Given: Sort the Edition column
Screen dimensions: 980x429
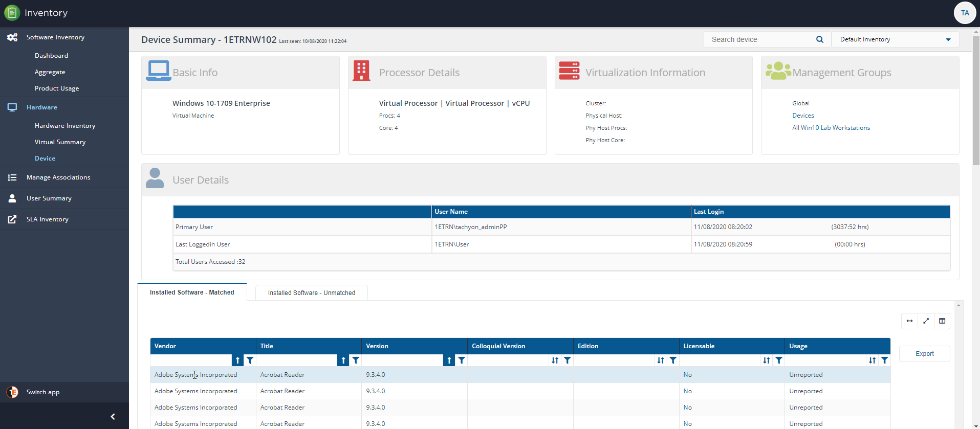Looking at the screenshot, I should pyautogui.click(x=661, y=360).
